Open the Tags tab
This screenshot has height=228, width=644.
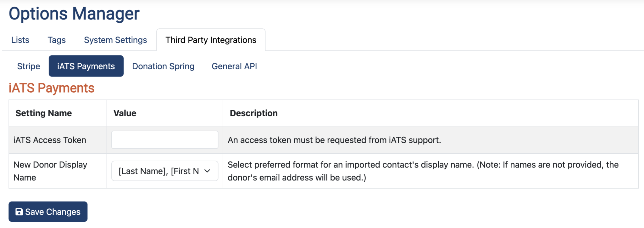click(x=56, y=40)
